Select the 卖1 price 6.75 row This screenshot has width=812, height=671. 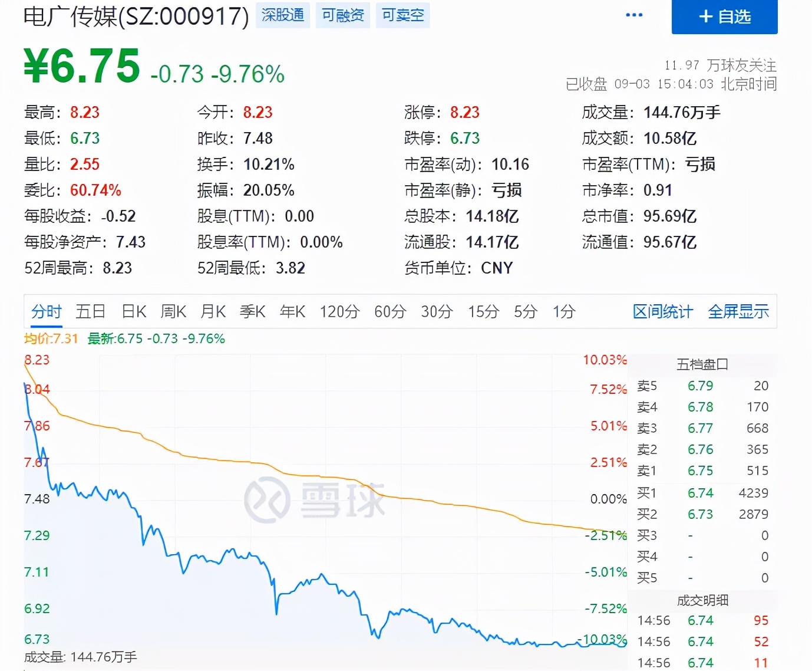(x=701, y=471)
